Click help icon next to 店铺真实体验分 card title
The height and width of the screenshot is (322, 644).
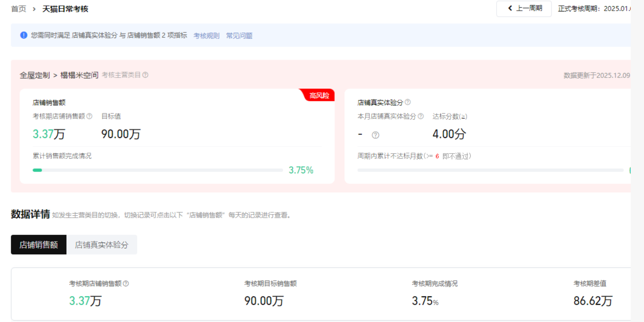[x=407, y=102]
